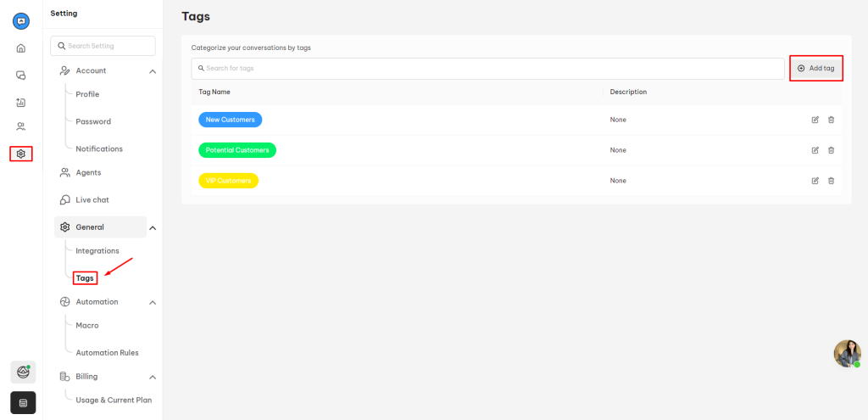Click Live chat bubble icon
The image size is (868, 420).
[x=64, y=199]
